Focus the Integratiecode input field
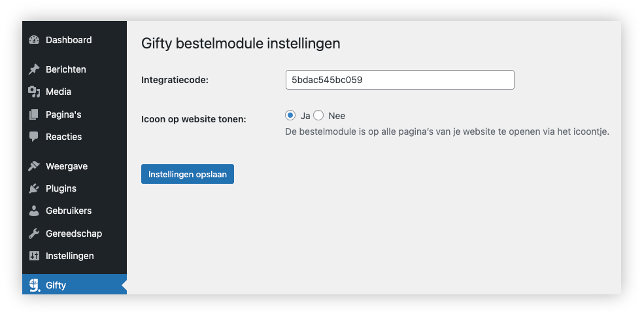 400,80
